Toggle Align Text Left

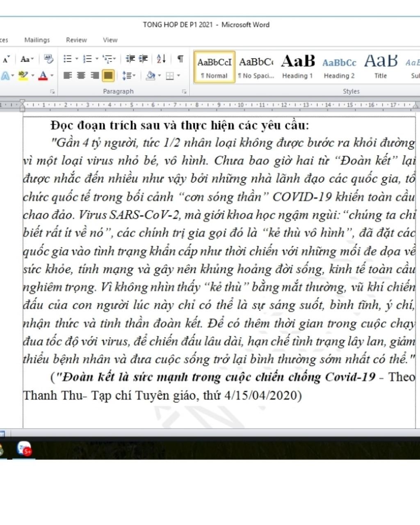pyautogui.click(x=68, y=75)
